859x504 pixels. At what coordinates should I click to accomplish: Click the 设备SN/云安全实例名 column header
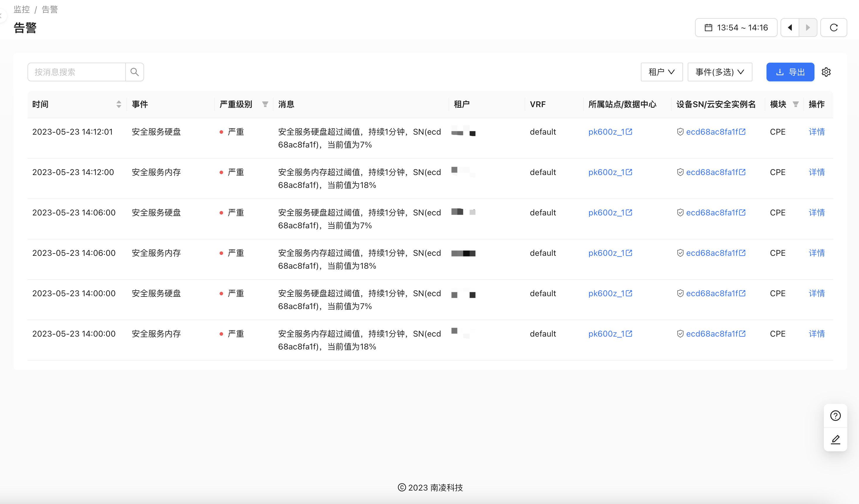716,104
